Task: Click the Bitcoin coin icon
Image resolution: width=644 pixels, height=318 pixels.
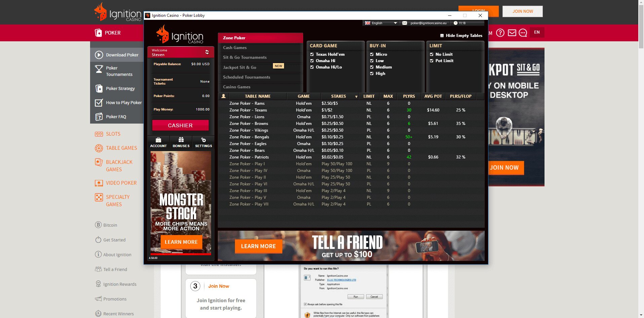Action: [x=98, y=225]
